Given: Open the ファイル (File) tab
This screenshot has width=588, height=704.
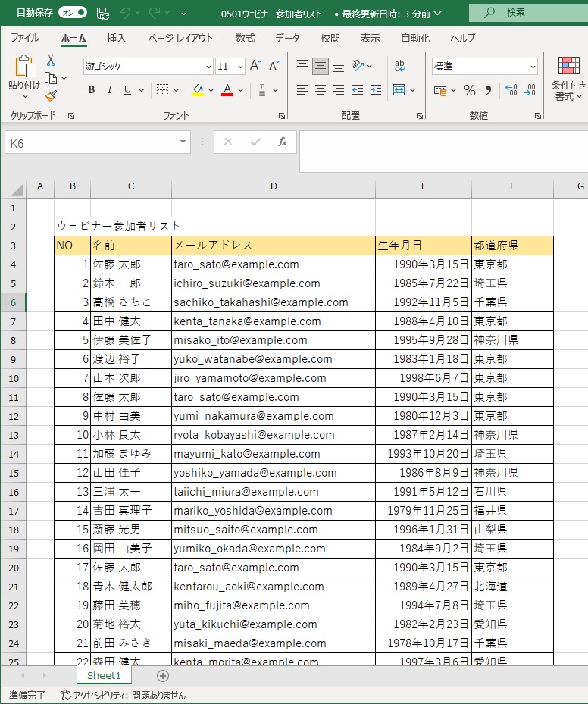Looking at the screenshot, I should coord(25,38).
